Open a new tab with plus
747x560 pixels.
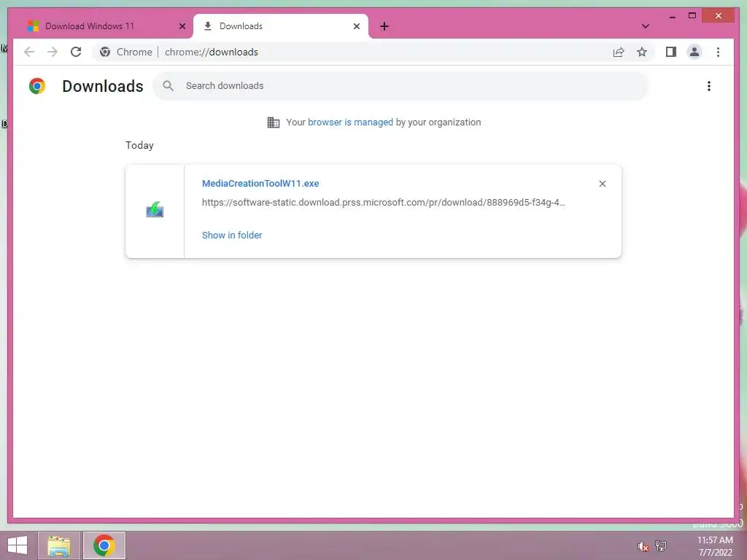tap(384, 26)
